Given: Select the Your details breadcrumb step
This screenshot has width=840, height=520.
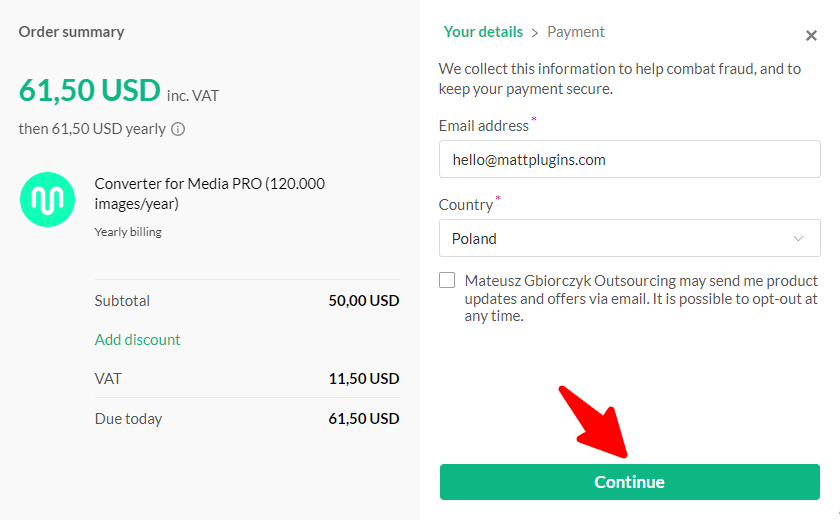Looking at the screenshot, I should coord(483,32).
